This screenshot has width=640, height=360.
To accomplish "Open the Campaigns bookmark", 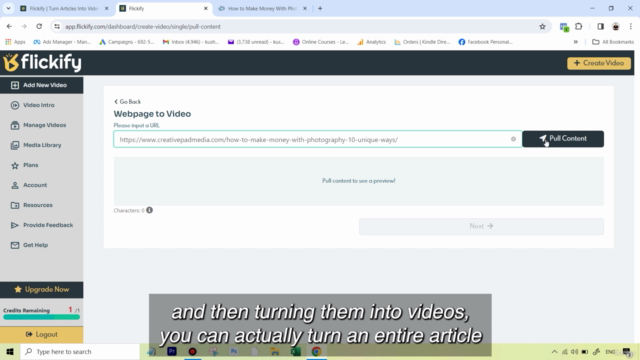I will (x=127, y=42).
